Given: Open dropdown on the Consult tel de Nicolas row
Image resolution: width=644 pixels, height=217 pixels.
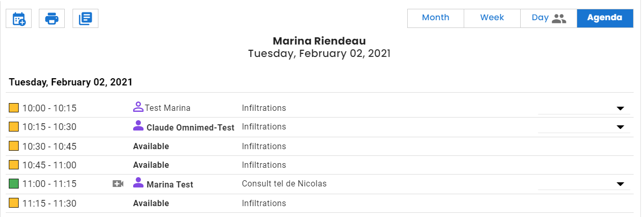Looking at the screenshot, I should (x=584, y=184).
